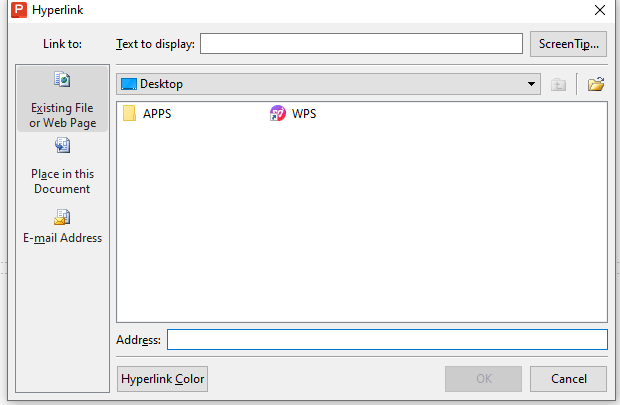Viewport: 620px width, 405px height.
Task: Choose E-mail Address link type
Action: (62, 227)
